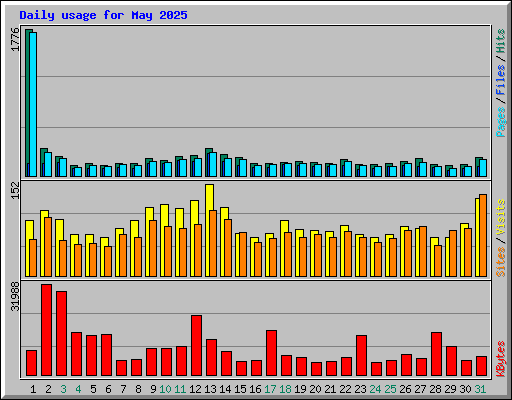Select day label 29 on the x-axis
512x400 pixels.
[450, 389]
